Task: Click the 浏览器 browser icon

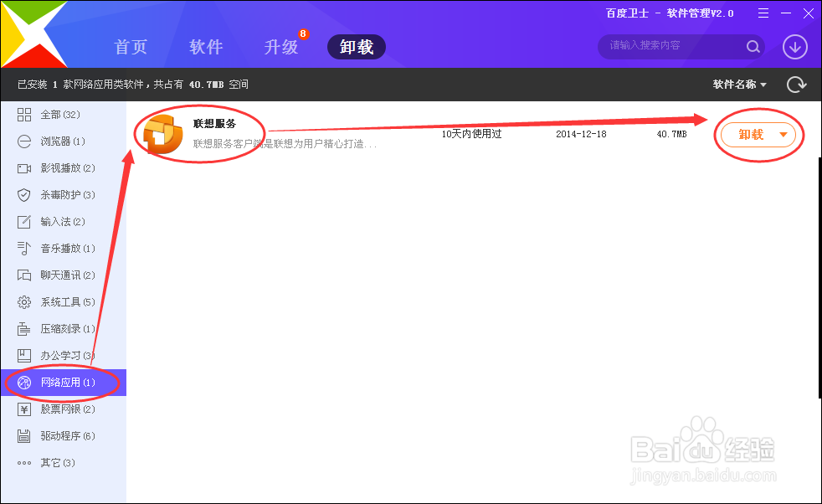Action: click(x=24, y=141)
